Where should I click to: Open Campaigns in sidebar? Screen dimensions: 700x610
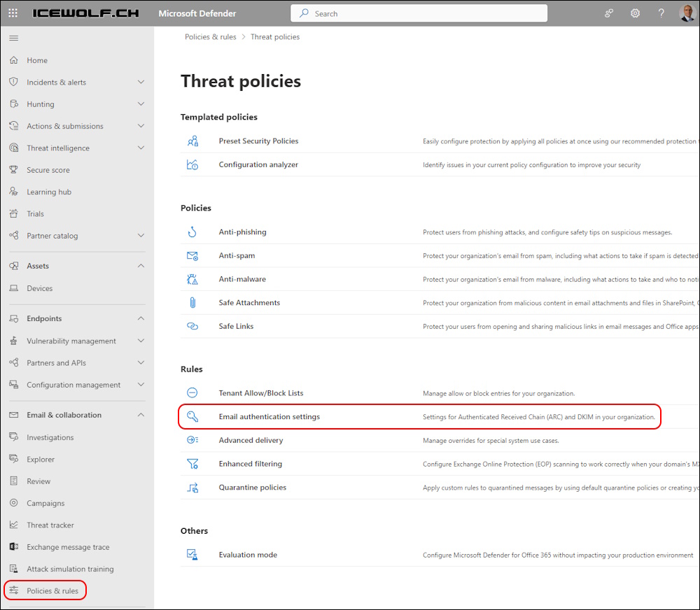coord(45,503)
